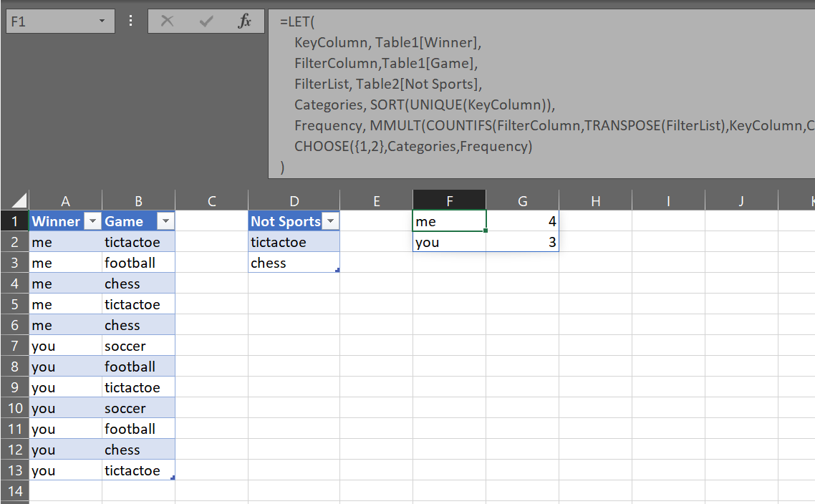Select cell G1 with value 4

coord(523,221)
